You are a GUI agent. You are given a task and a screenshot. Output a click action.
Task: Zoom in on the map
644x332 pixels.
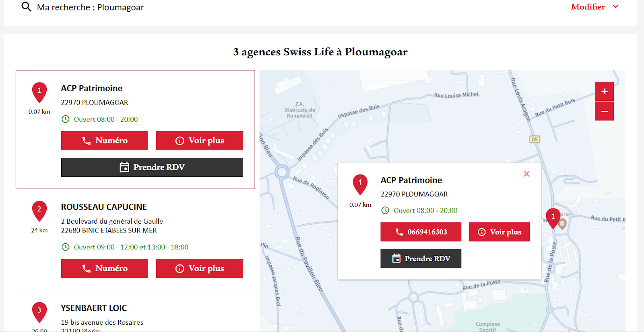pyautogui.click(x=604, y=91)
